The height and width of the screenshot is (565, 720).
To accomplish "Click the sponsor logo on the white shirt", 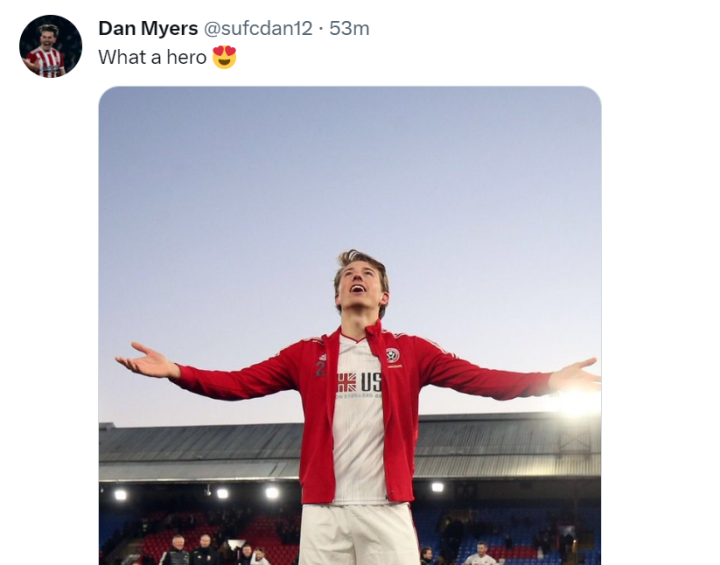I will coord(359,382).
